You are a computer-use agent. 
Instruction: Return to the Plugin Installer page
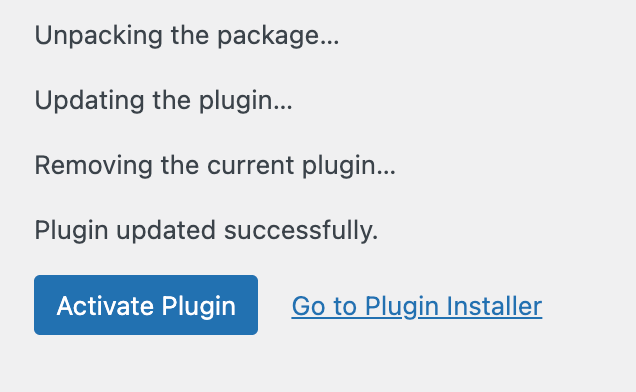coord(417,306)
